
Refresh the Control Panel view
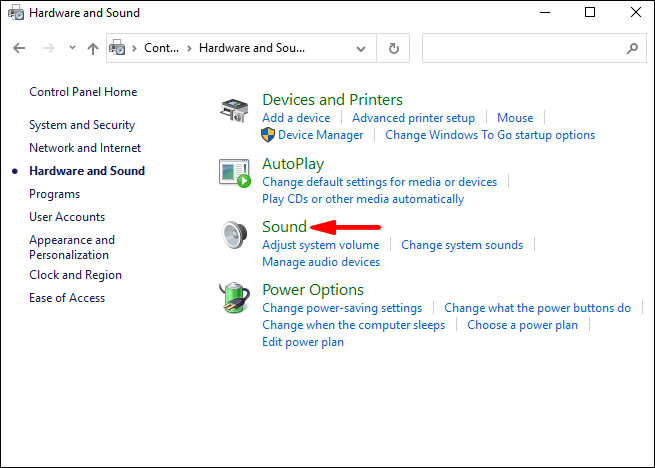394,48
